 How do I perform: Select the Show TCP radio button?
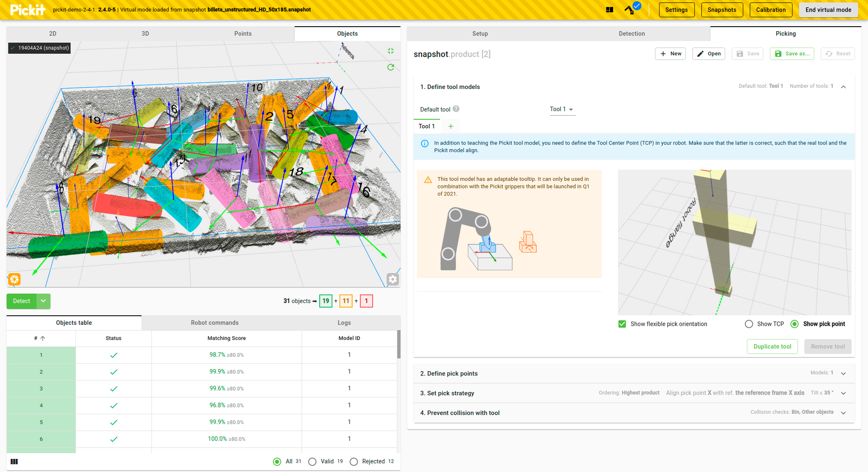750,324
